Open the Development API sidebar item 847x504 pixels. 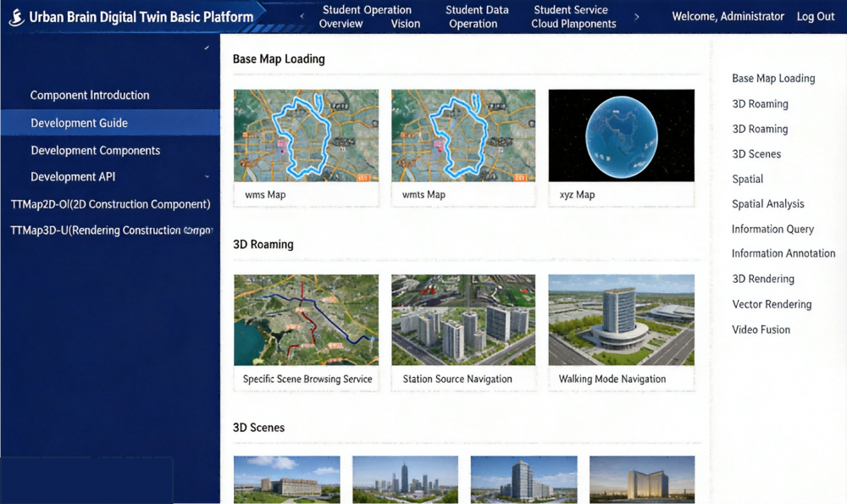[x=73, y=177]
